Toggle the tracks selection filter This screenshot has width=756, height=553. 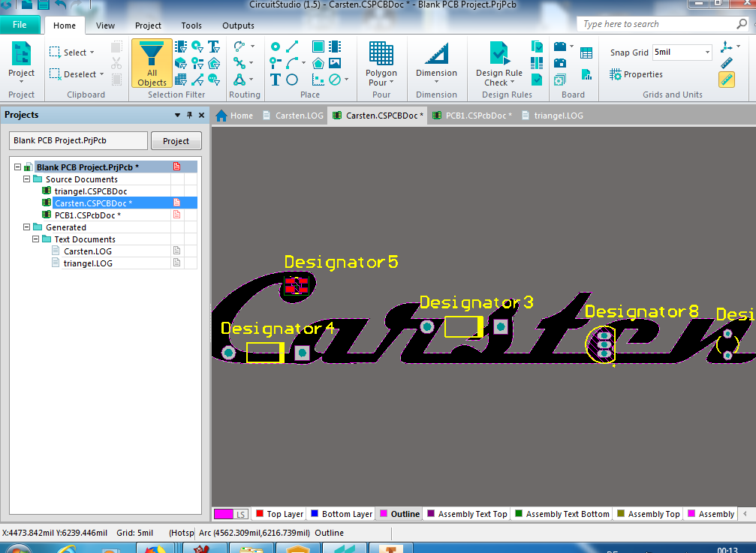click(x=197, y=80)
